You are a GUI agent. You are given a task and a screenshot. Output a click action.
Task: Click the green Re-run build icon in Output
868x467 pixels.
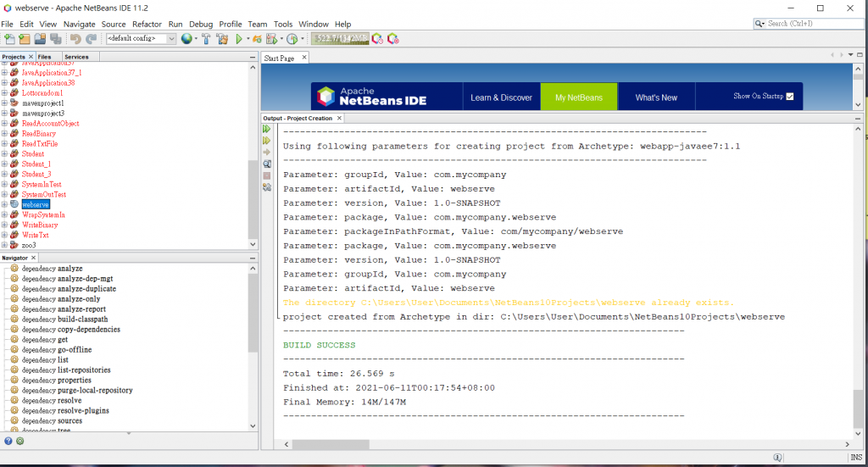pos(267,129)
